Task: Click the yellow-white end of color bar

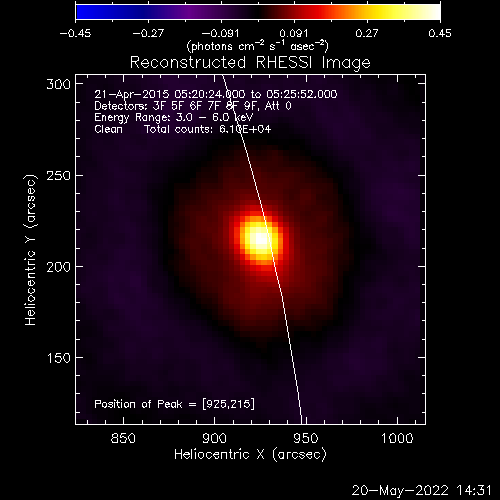Action: point(432,12)
